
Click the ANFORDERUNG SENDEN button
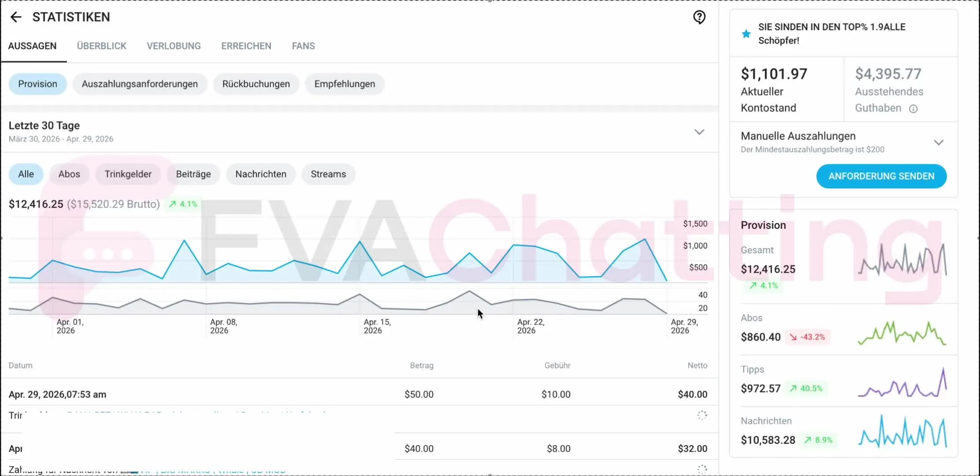tap(881, 176)
